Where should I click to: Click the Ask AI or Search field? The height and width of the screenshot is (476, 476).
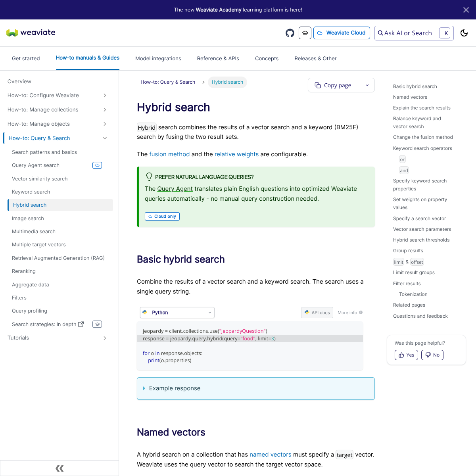[x=414, y=33]
